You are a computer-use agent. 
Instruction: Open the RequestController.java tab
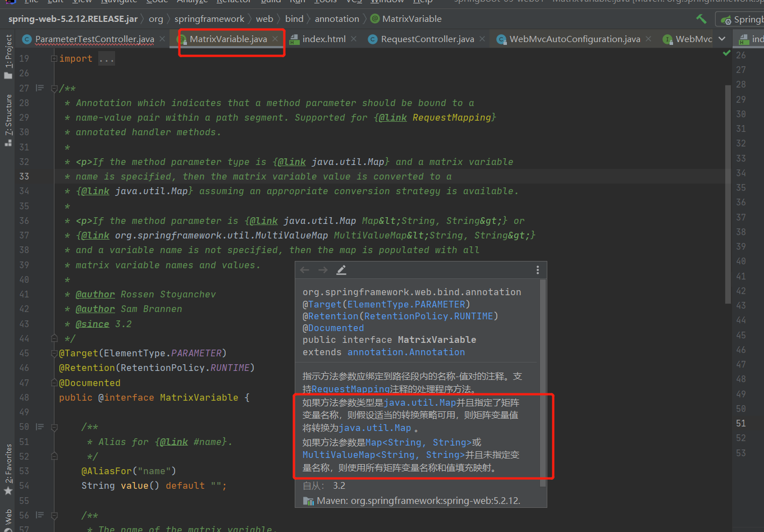click(x=427, y=39)
